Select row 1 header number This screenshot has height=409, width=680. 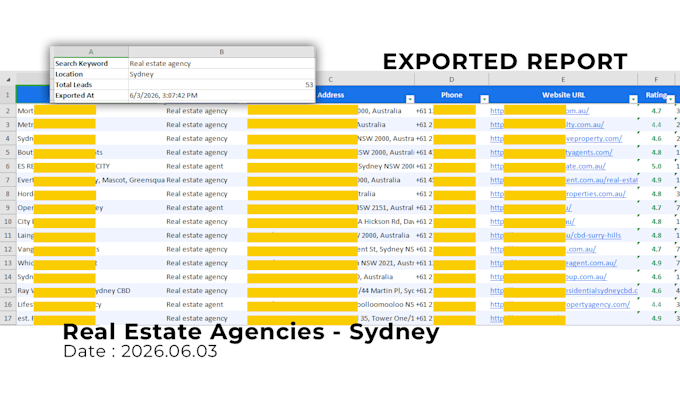(8, 95)
